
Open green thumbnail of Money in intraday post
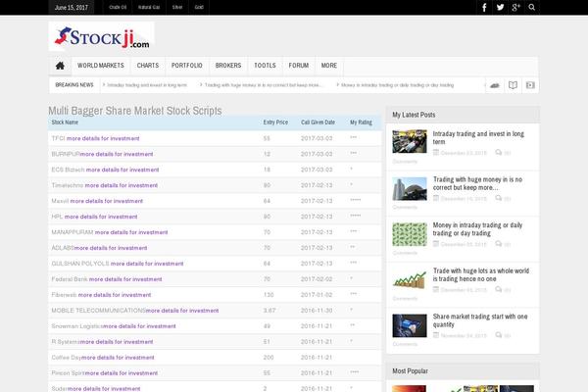click(x=410, y=234)
